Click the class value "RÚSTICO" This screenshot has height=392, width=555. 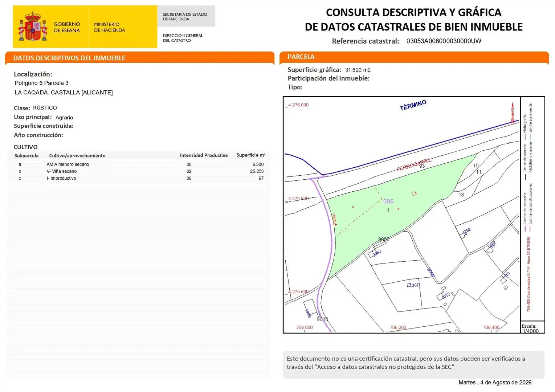tap(45, 108)
